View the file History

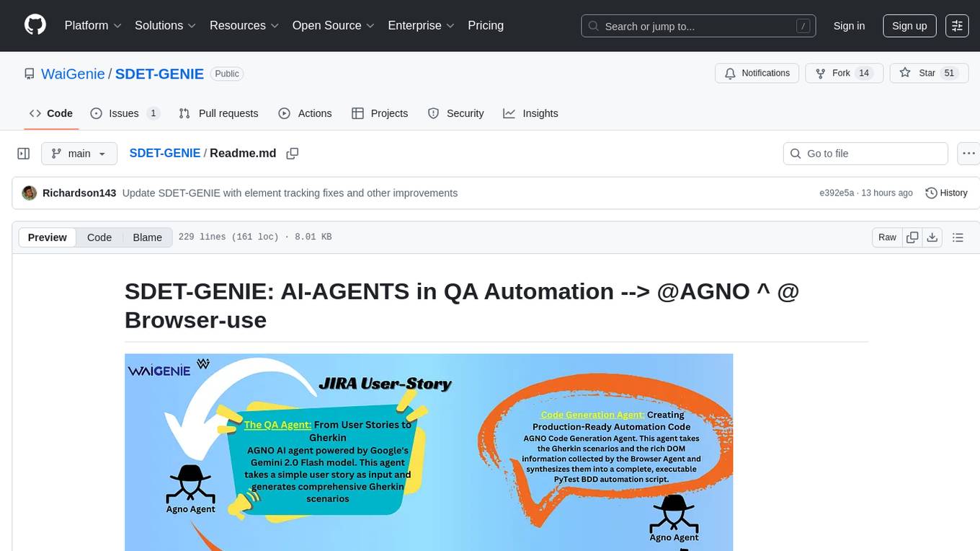click(946, 193)
